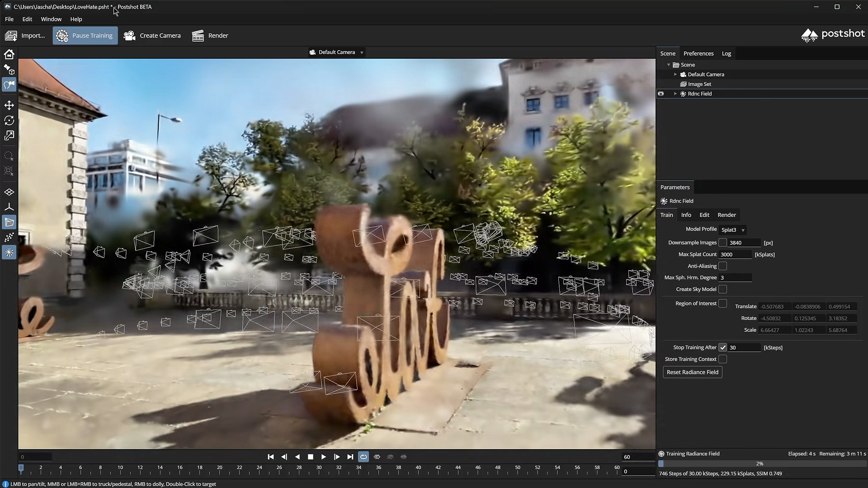Jump to first frame in timeline
Screen dimensions: 868x488
(270, 457)
